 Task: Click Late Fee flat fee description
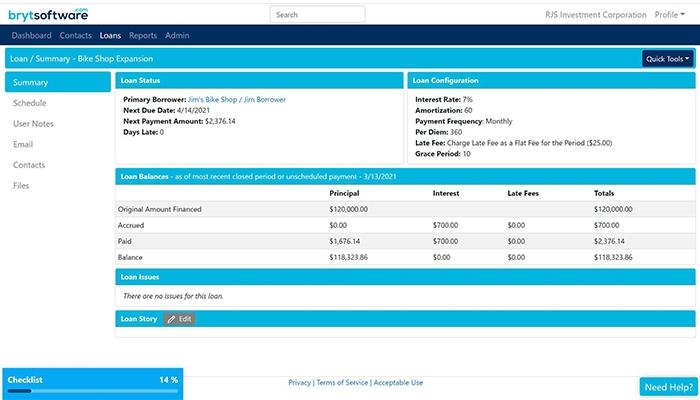[x=529, y=143]
